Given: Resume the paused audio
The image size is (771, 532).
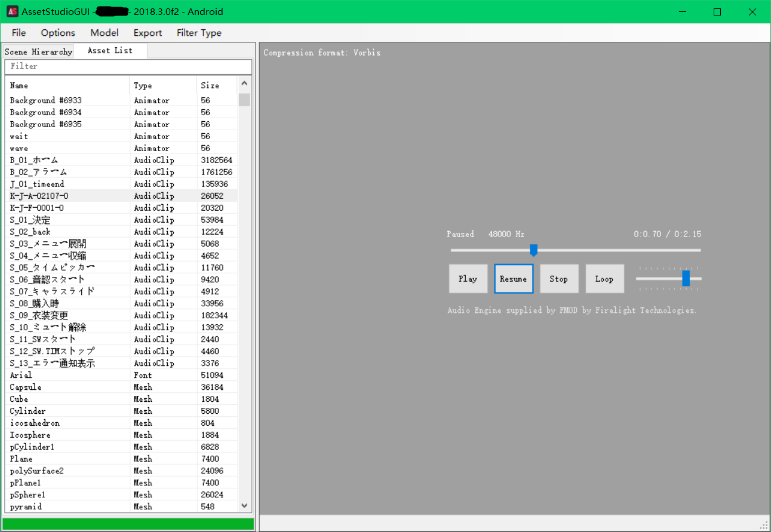Looking at the screenshot, I should click(x=514, y=279).
